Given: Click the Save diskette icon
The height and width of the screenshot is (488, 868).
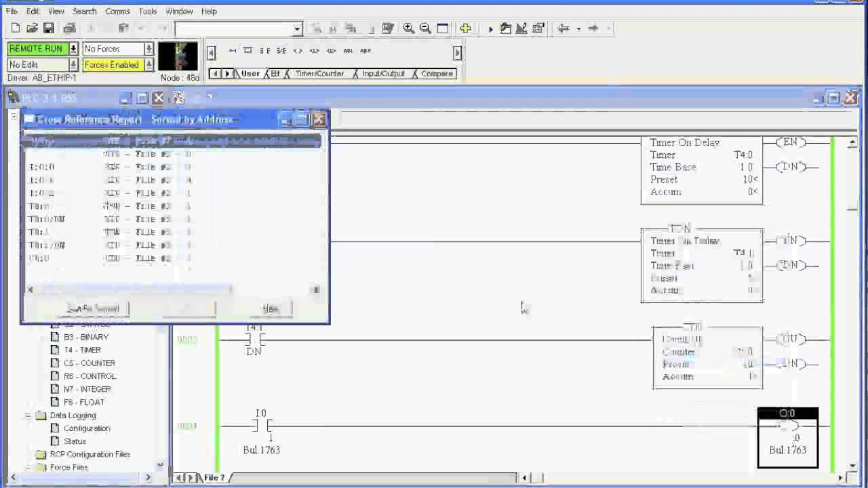Looking at the screenshot, I should 49,28.
